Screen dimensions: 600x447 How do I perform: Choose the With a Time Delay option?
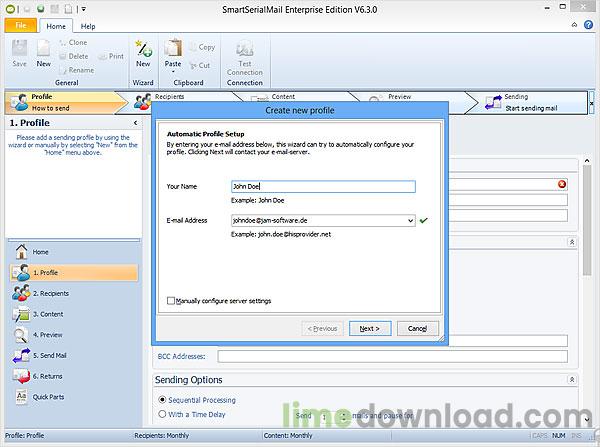pyautogui.click(x=163, y=414)
